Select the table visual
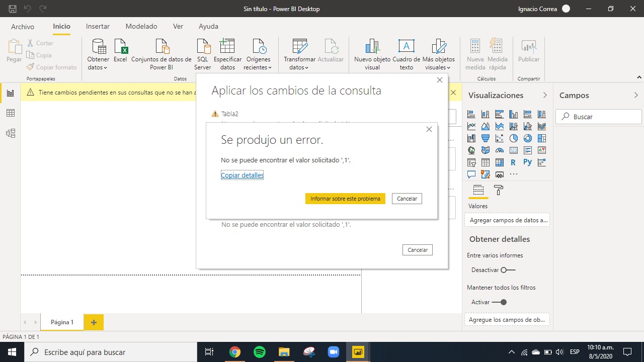The height and width of the screenshot is (362, 644). click(x=486, y=162)
